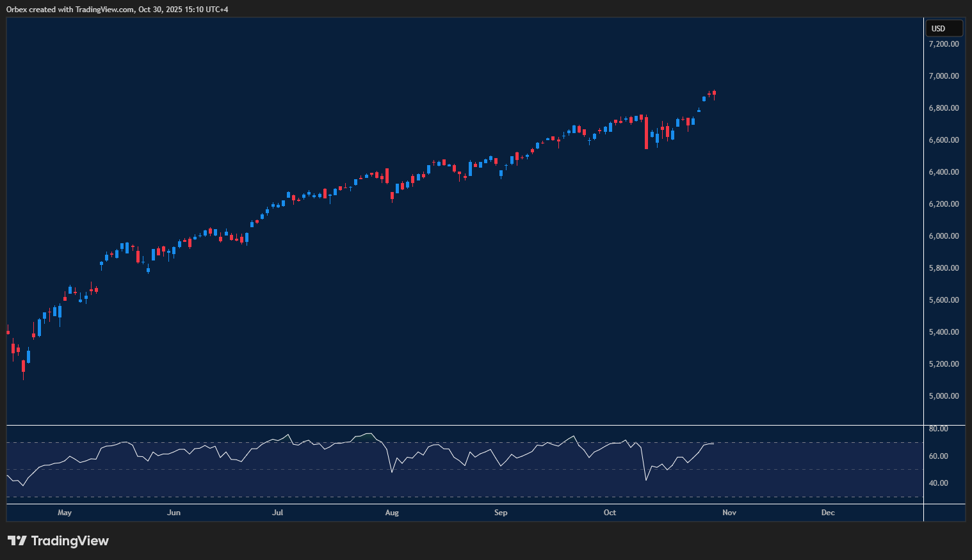This screenshot has height=560, width=972.
Task: Click the 7,000.00 price axis label
Action: 944,76
